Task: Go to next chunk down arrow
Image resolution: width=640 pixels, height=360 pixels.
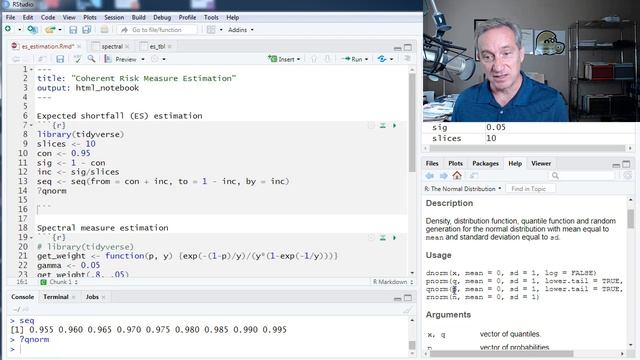Action: 327,59
